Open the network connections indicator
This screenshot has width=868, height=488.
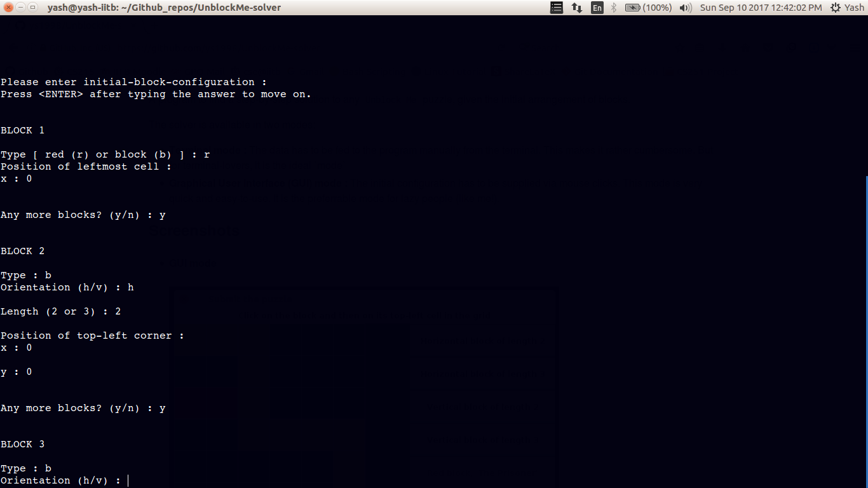(x=577, y=8)
